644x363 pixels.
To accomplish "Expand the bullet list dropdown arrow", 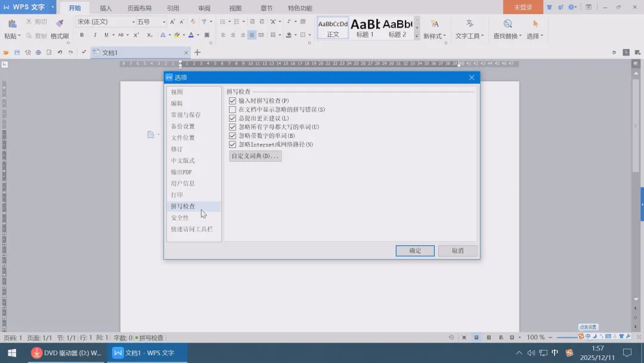I will coord(229,21).
